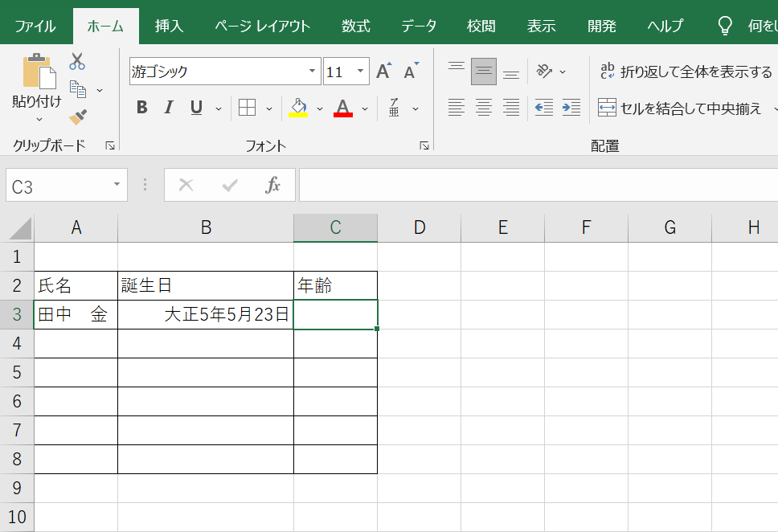Select cell containing 田中 金

pos(76,314)
